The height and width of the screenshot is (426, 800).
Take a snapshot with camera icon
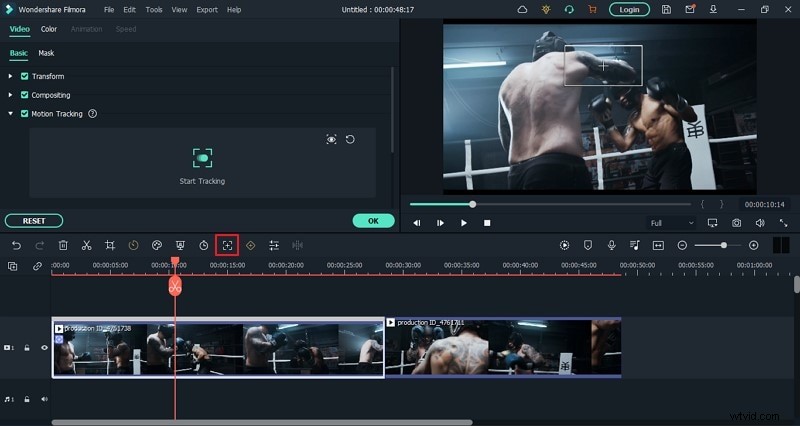(x=736, y=223)
